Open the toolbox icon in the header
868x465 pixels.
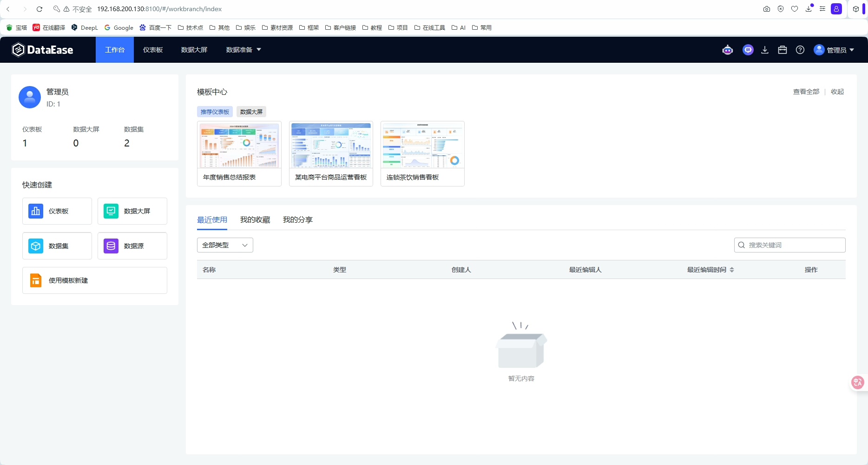pyautogui.click(x=783, y=50)
